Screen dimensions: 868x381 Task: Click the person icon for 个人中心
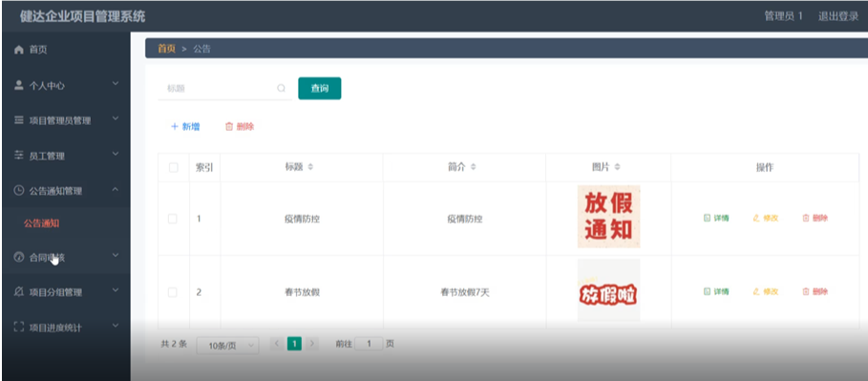pyautogui.click(x=19, y=85)
